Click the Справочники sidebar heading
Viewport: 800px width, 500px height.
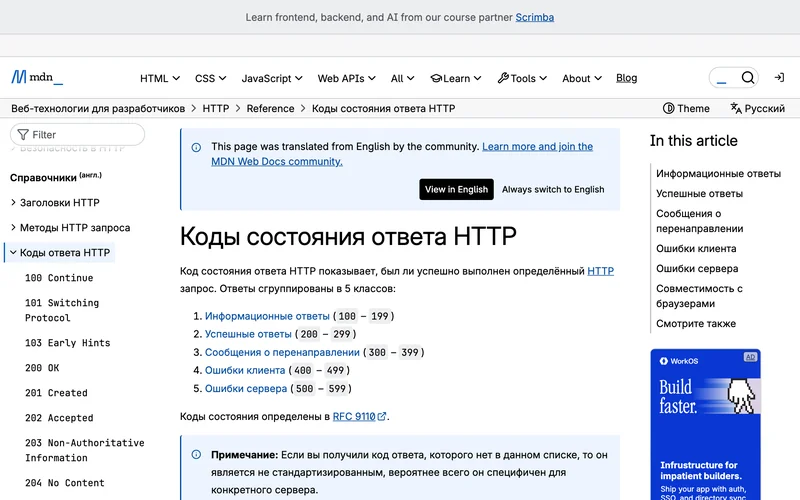(56, 177)
